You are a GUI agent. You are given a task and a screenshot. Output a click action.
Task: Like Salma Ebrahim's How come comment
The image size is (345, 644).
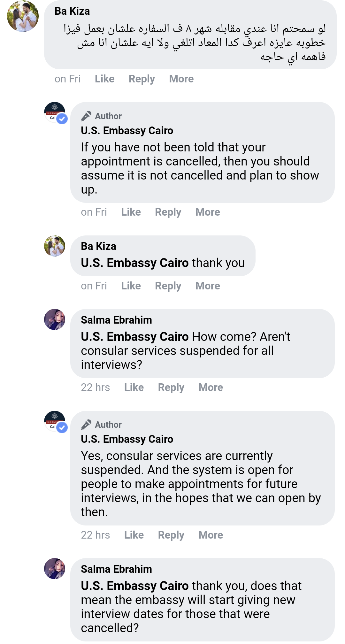[134, 387]
